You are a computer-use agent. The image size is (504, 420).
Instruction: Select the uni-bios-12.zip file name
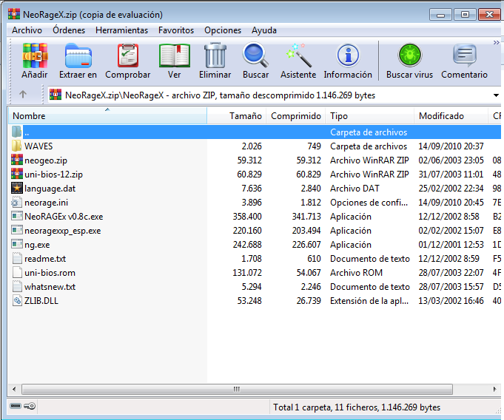tap(54, 175)
